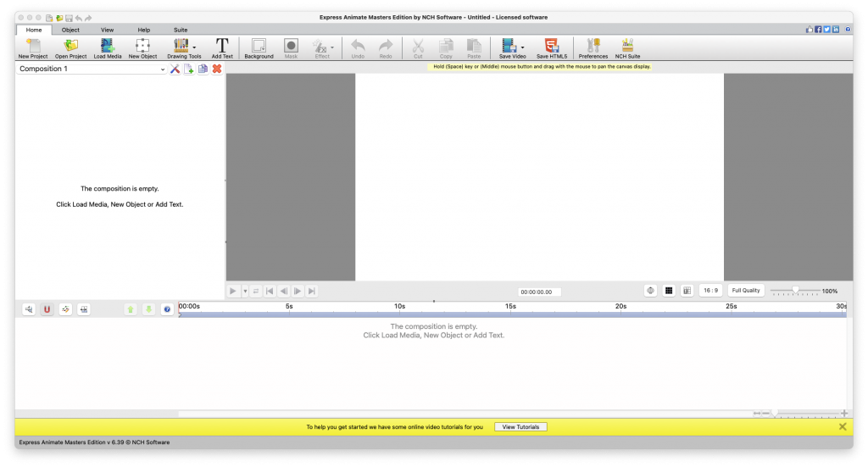Open the Help tab
This screenshot has height=467, width=868.
pyautogui.click(x=144, y=30)
